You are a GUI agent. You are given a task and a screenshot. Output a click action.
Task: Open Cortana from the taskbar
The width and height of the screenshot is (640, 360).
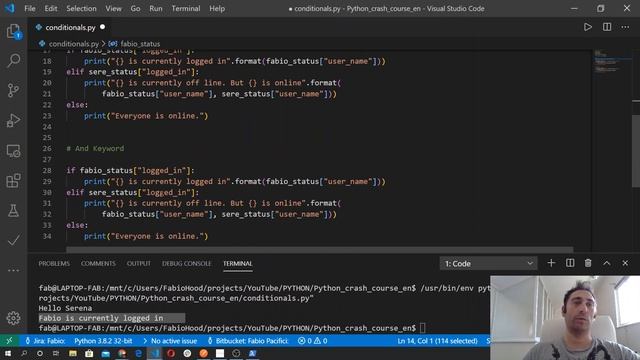(40, 353)
